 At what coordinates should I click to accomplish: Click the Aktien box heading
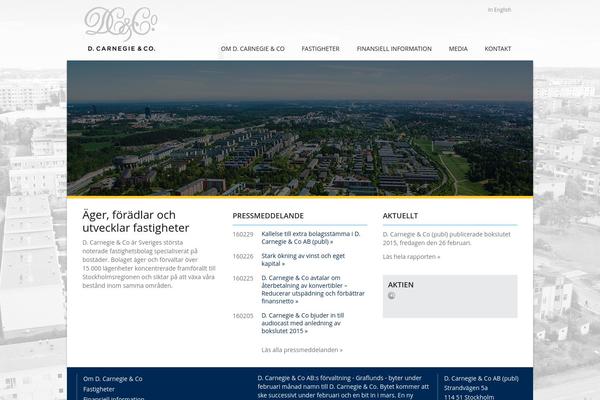tap(401, 285)
